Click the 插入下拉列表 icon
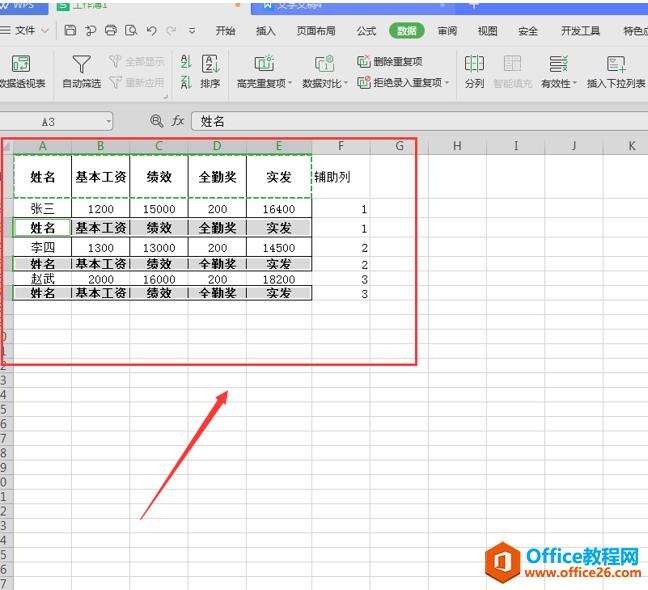The image size is (648, 590). pyautogui.click(x=616, y=64)
